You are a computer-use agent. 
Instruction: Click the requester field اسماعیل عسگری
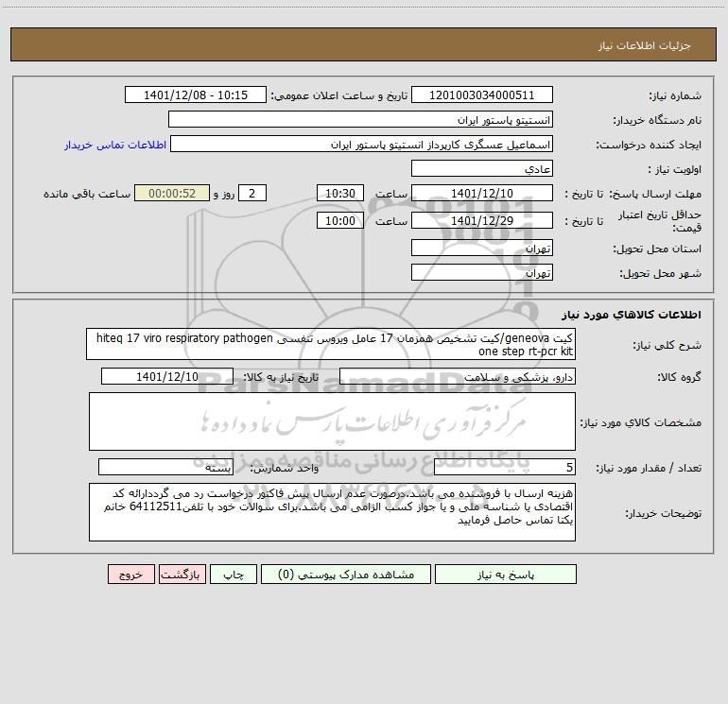tap(362, 145)
